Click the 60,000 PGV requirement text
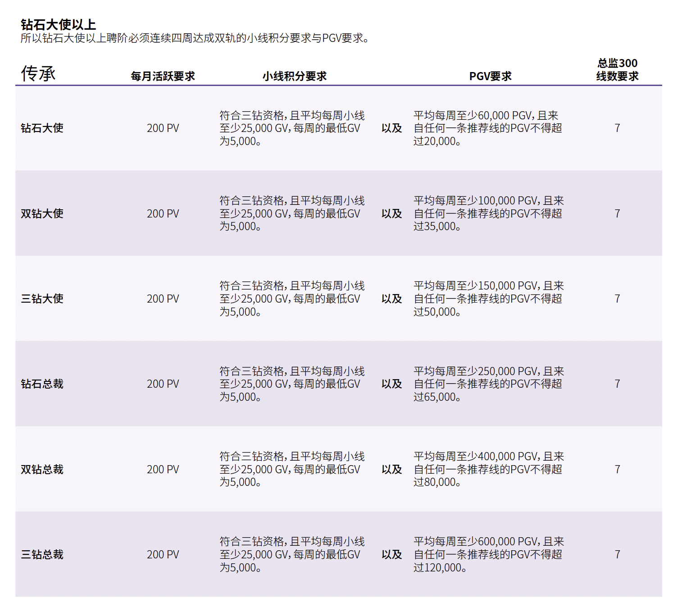The image size is (682, 616). 488,128
